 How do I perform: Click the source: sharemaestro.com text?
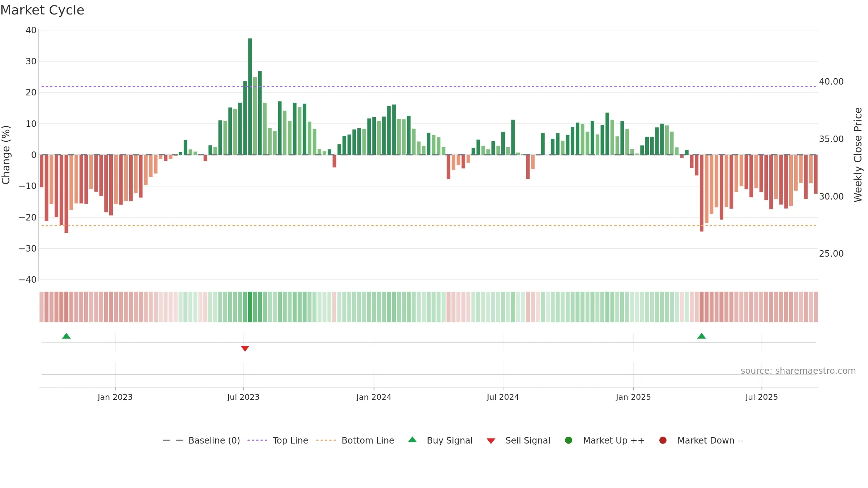[798, 371]
